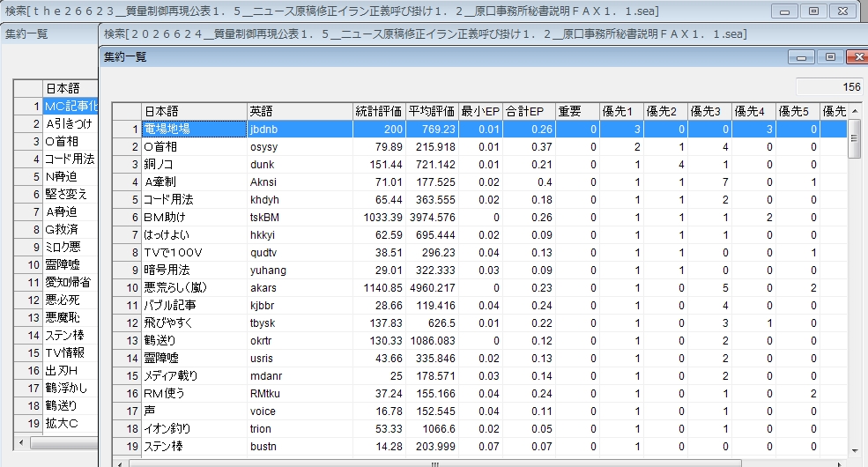Click the 重要 column header
This screenshot has height=467, width=868.
click(x=577, y=111)
